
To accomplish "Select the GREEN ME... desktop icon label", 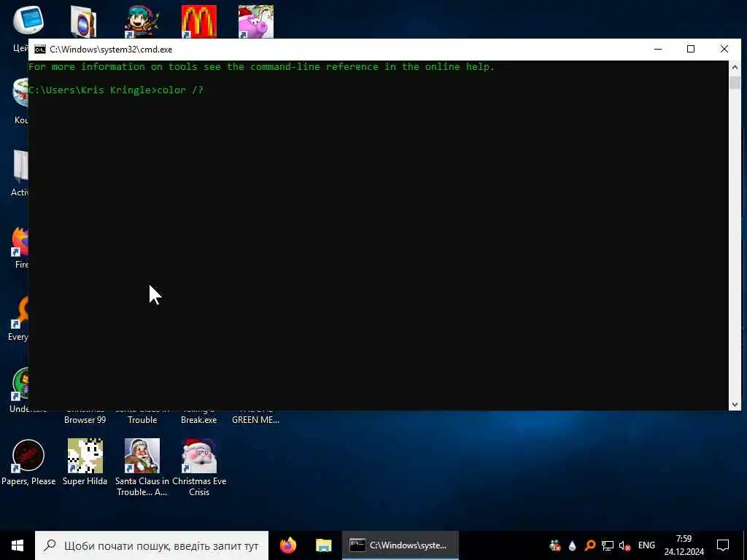I will pyautogui.click(x=256, y=420).
